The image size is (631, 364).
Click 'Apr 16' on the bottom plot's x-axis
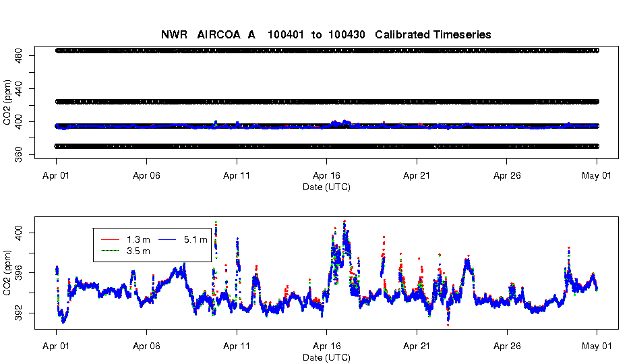[x=326, y=346]
